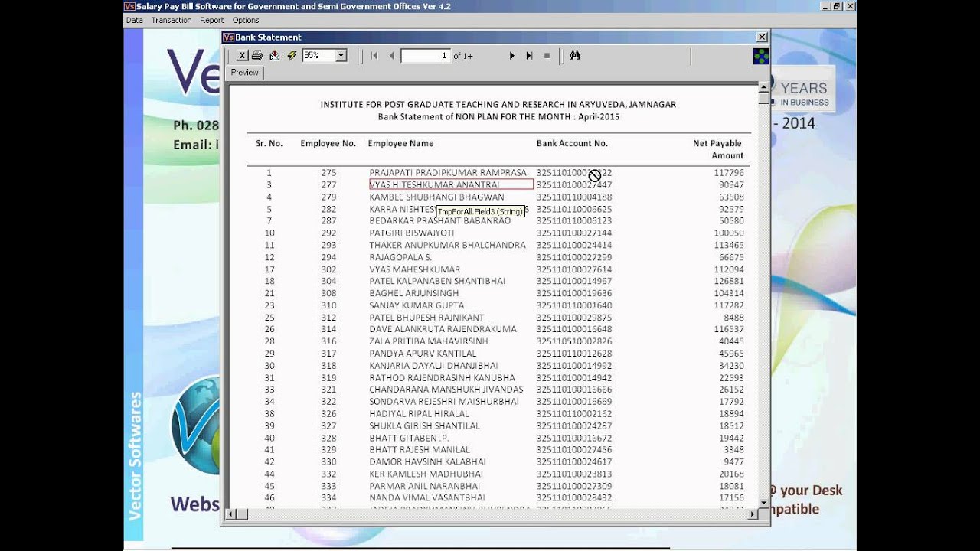Click DAVE ALANKRUTA RAJENDRAKUMA name
This screenshot has height=551, width=980.
[x=443, y=329]
